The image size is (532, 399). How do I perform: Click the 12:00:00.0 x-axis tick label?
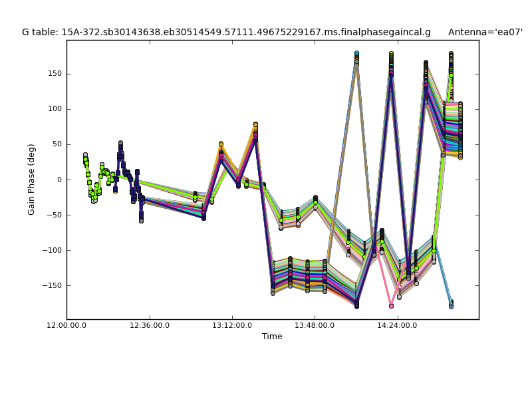(66, 325)
